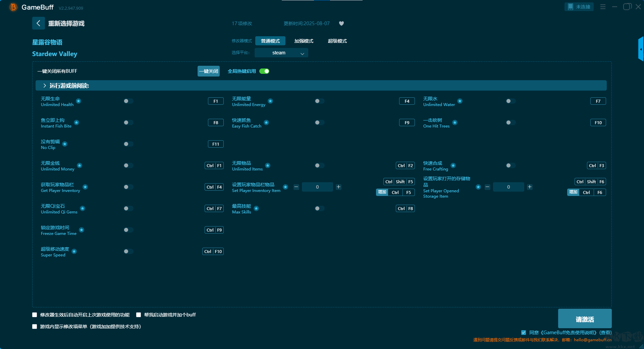Click the Set Player Inventory Item number field
Screen dimensions: 644x349
coord(317,187)
